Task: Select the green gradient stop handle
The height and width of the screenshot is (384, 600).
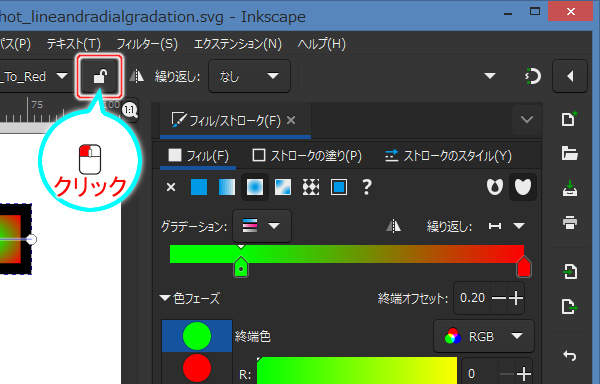Action: click(241, 267)
